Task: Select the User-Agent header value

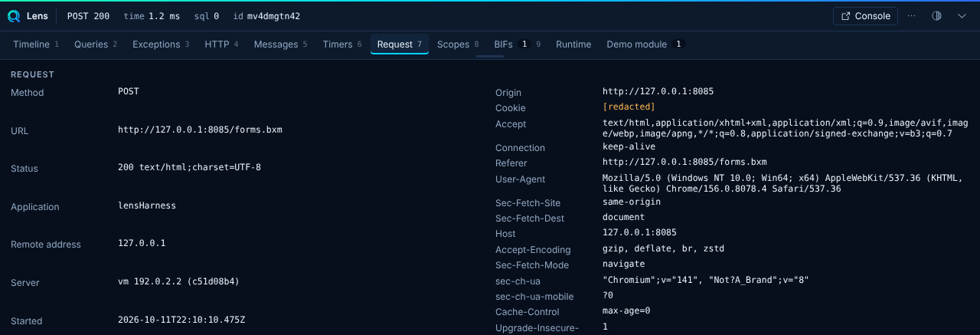Action: (x=782, y=183)
